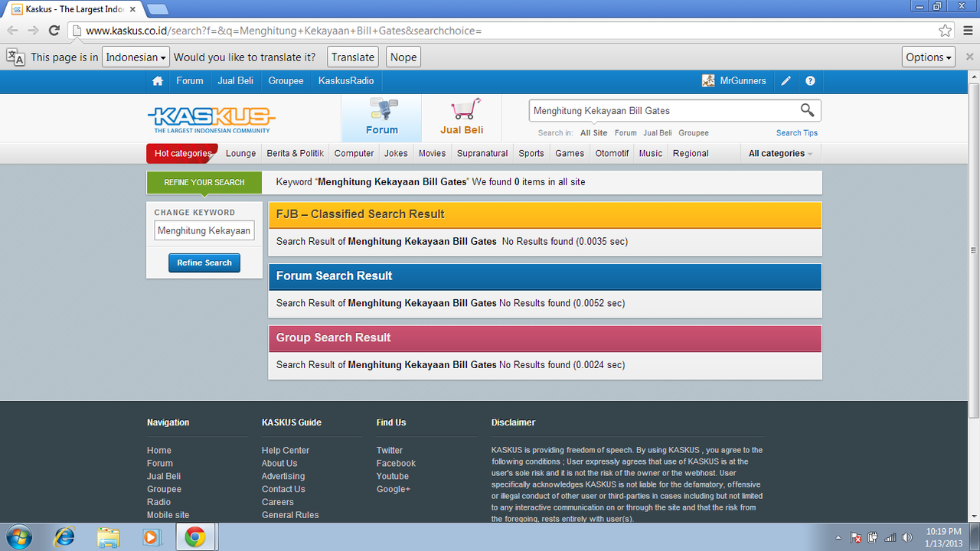Bookmark page with the star icon
980x551 pixels.
946,31
